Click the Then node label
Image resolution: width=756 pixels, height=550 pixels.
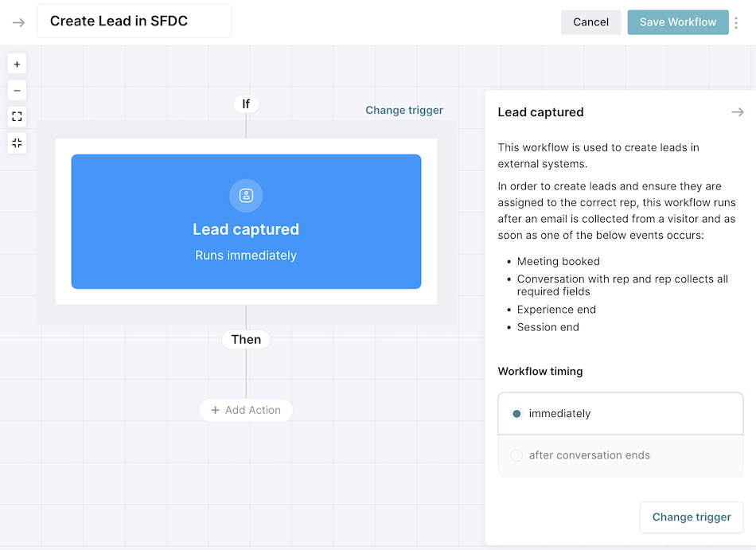(x=246, y=339)
